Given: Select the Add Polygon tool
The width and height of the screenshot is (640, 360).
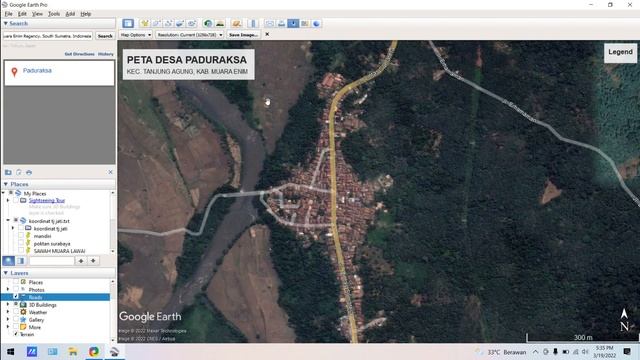Looking at the screenshot, I should point(156,23).
